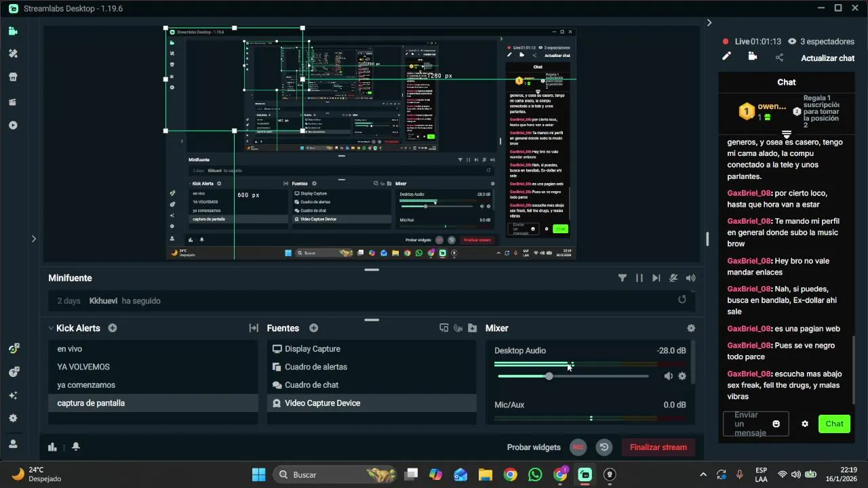The width and height of the screenshot is (868, 488).
Task: Open the sparkles AI icon in sidebar
Action: (13, 395)
